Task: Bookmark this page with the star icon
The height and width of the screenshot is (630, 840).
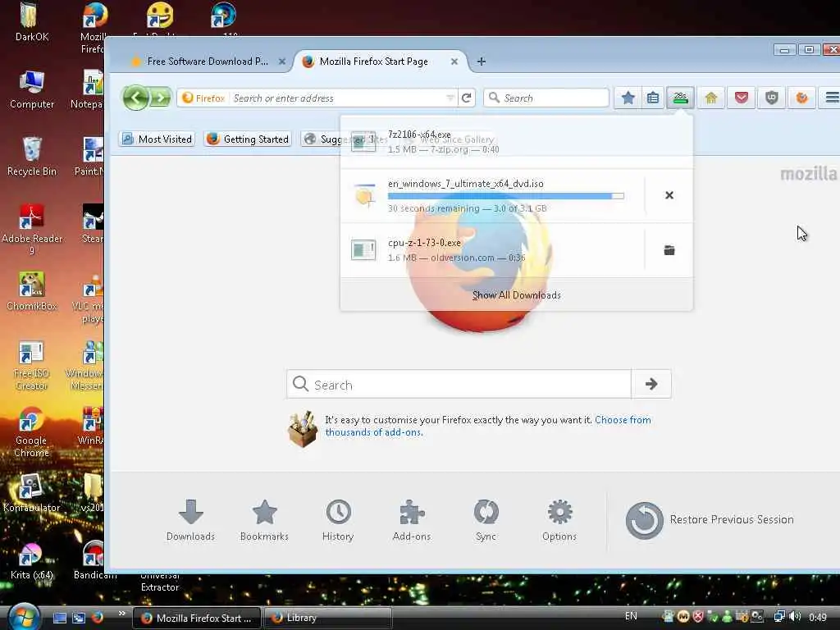Action: pyautogui.click(x=628, y=98)
